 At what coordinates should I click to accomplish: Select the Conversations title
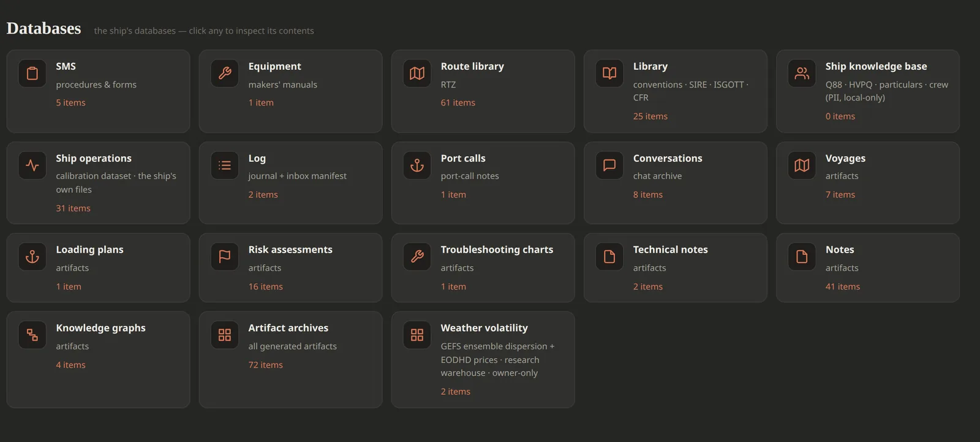click(x=668, y=158)
